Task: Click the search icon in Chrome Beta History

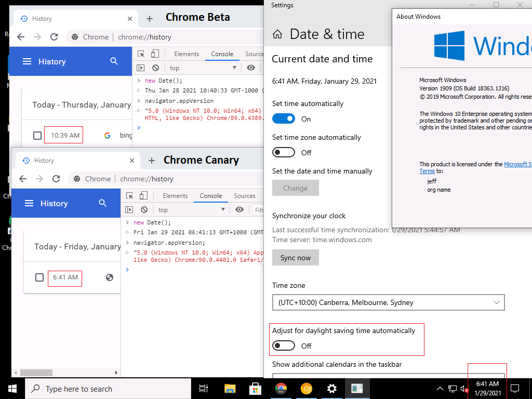Action: point(114,61)
